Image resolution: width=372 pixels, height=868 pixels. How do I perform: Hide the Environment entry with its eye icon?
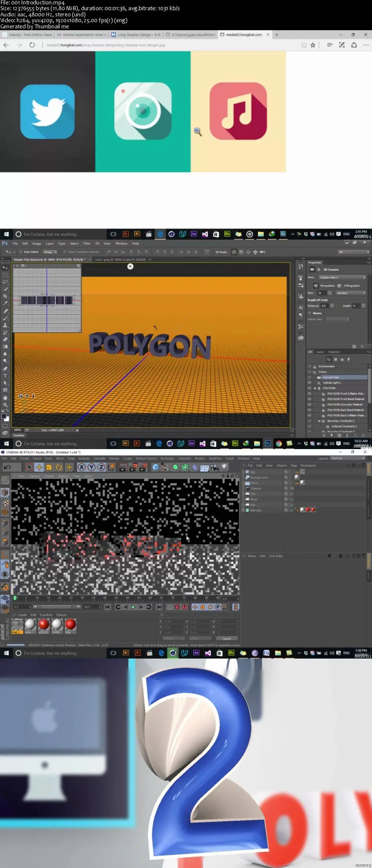tap(310, 367)
